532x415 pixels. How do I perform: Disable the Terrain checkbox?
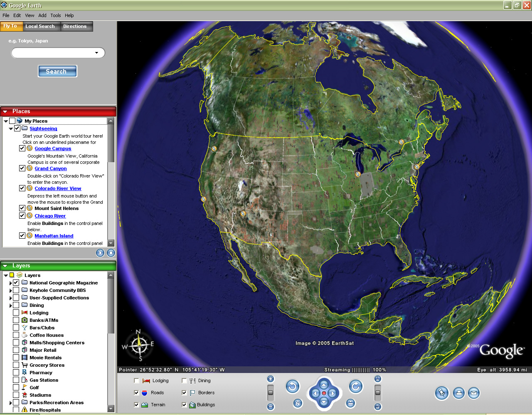pyautogui.click(x=136, y=405)
